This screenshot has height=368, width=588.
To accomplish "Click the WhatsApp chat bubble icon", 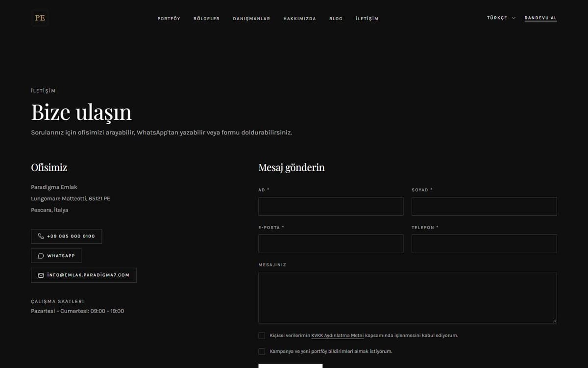I will (x=41, y=256).
